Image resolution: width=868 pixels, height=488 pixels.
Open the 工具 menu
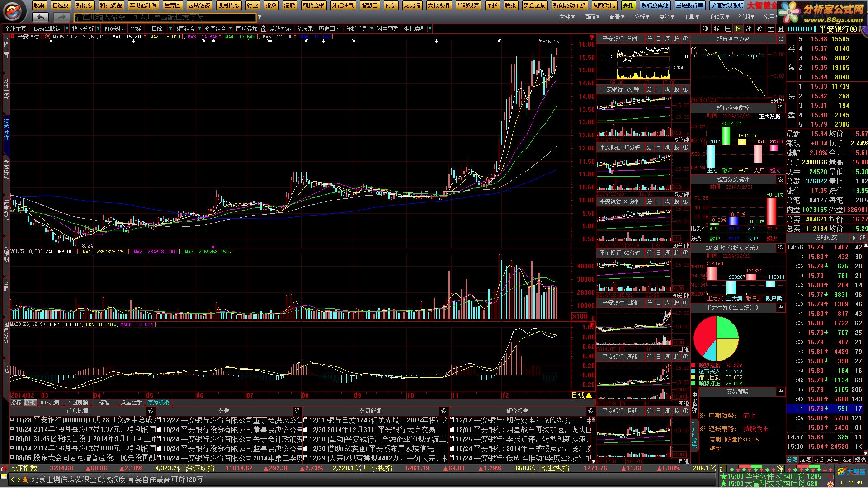[x=691, y=17]
